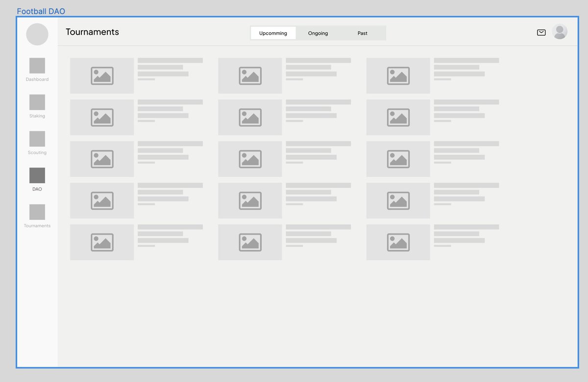The width and height of the screenshot is (588, 382).
Task: Open first-row card image in middle column
Action: coord(250,76)
